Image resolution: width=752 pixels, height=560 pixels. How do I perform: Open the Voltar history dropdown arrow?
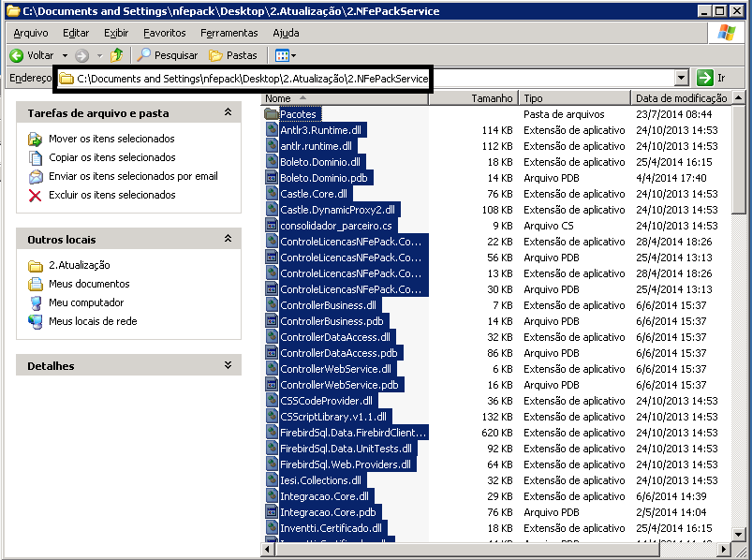pyautogui.click(x=65, y=55)
